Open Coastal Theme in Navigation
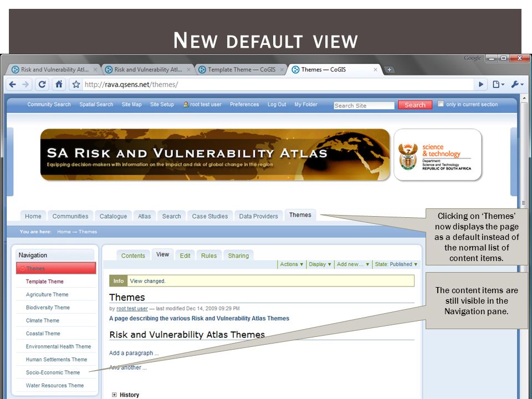 pos(43,334)
